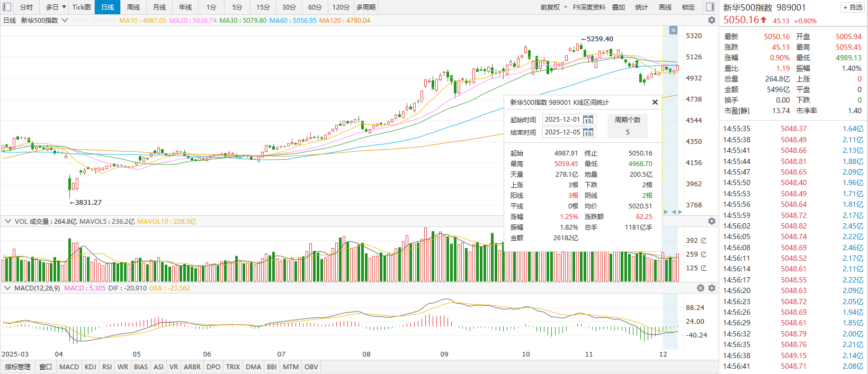Open main chart settings gear
868x374 pixels.
point(711,20)
